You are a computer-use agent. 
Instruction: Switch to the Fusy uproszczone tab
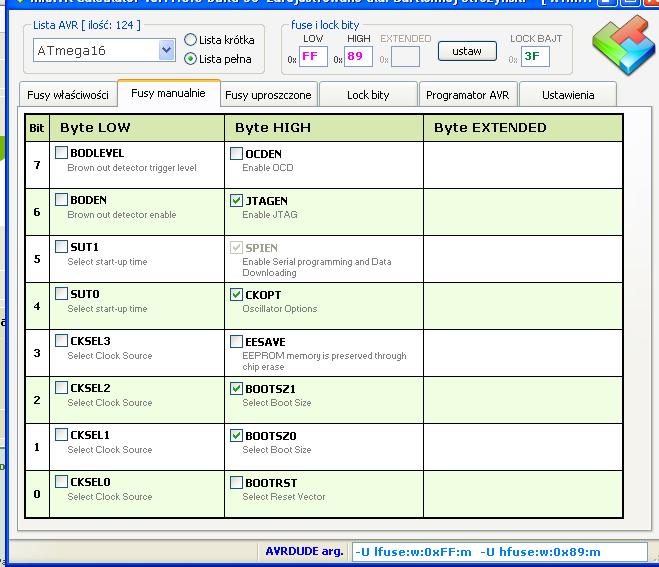(x=268, y=95)
